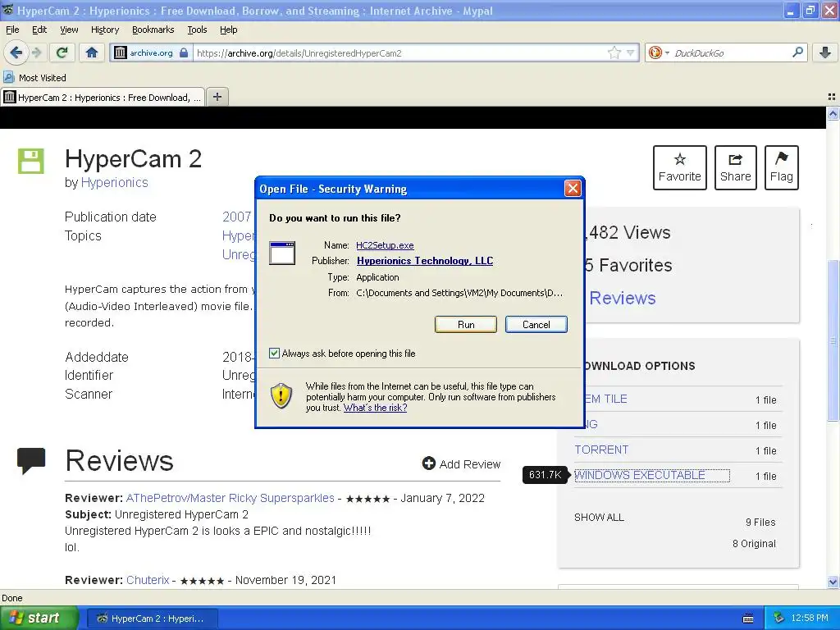Click the Reviews speech bubble icon
Image resolution: width=840 pixels, height=630 pixels.
[x=31, y=461]
